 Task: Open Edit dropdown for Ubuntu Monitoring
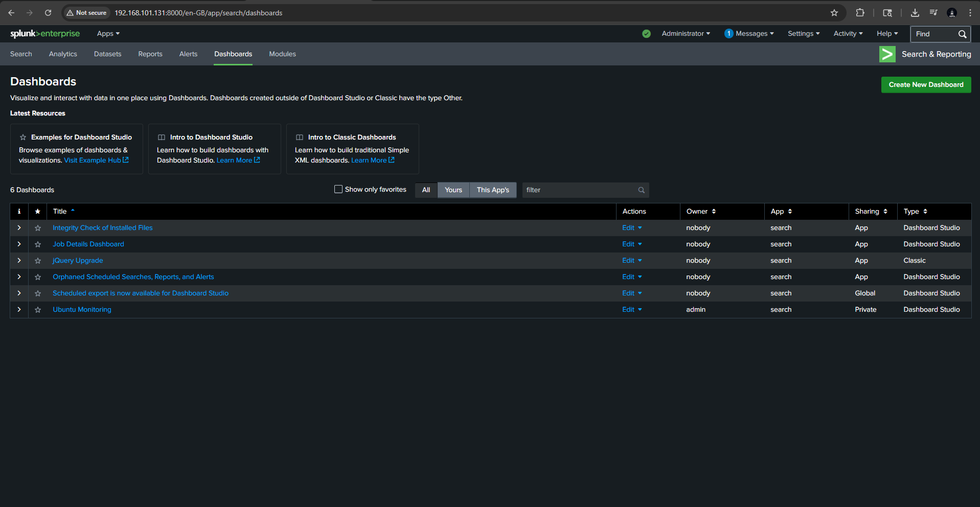click(x=632, y=310)
